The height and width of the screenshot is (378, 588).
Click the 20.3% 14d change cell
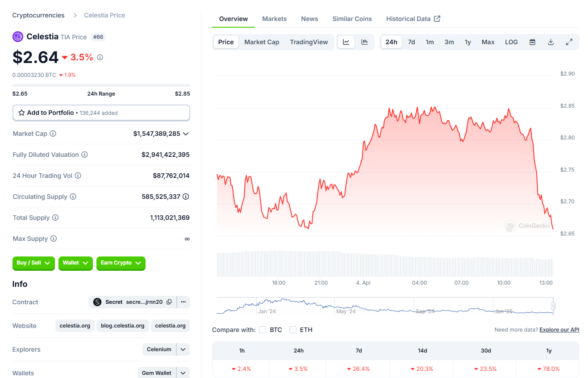[x=422, y=369]
